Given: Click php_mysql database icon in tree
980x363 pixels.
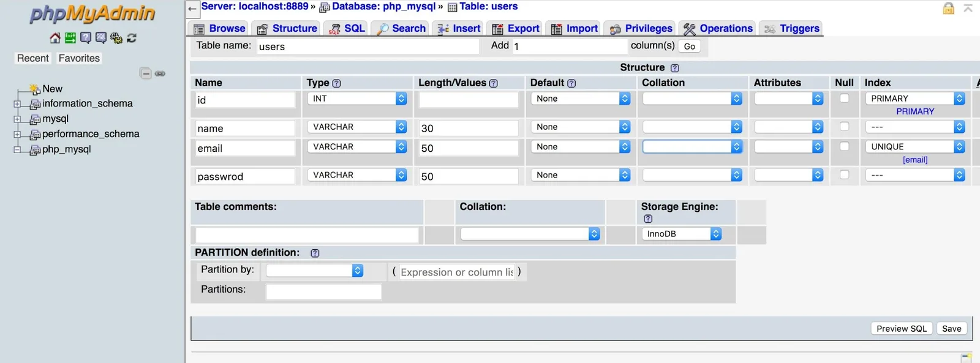Looking at the screenshot, I should [36, 150].
